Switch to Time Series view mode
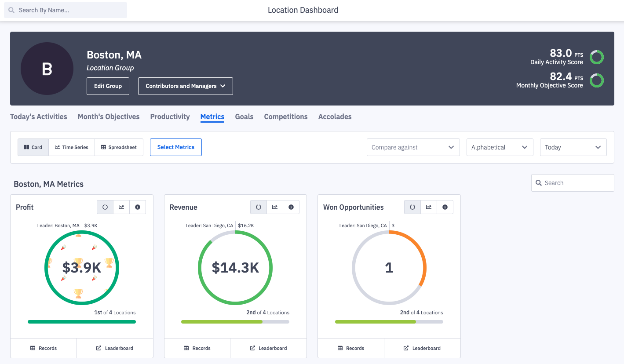Screen dimensions: 624x364 (x=72, y=147)
